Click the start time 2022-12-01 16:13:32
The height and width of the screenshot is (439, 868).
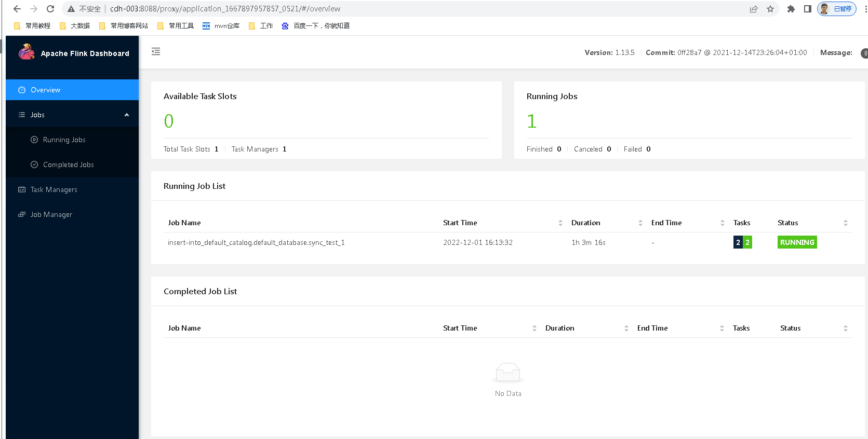478,242
